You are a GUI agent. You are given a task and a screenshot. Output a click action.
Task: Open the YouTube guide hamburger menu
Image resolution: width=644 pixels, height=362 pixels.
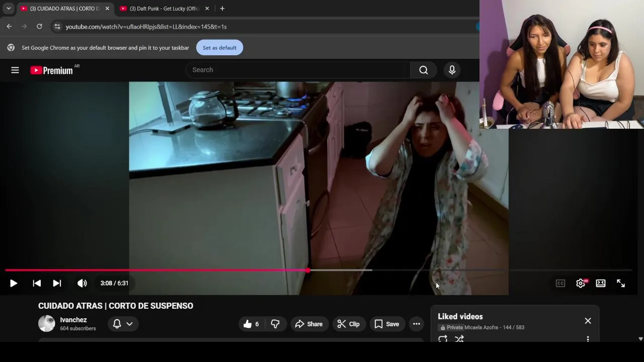click(x=15, y=70)
